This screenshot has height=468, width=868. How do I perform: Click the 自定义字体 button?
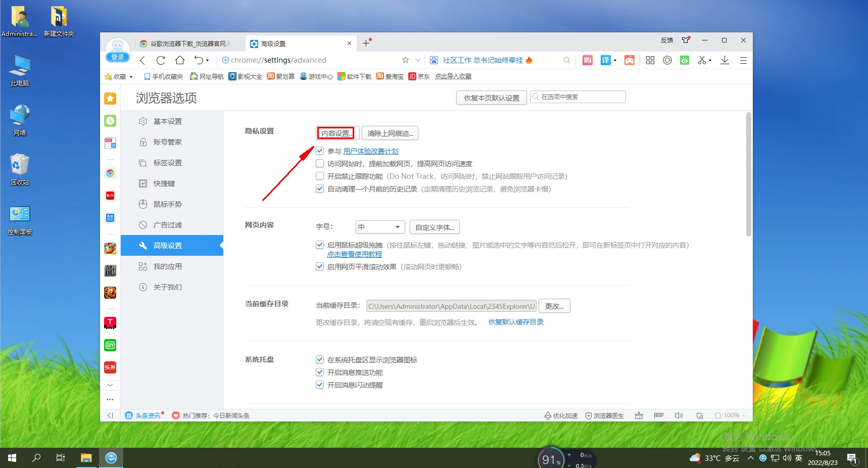click(435, 227)
